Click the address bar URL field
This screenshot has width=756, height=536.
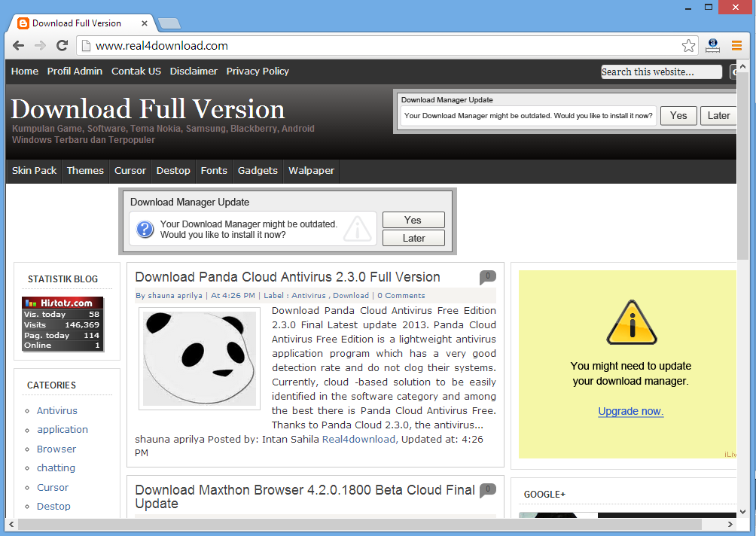pos(381,46)
